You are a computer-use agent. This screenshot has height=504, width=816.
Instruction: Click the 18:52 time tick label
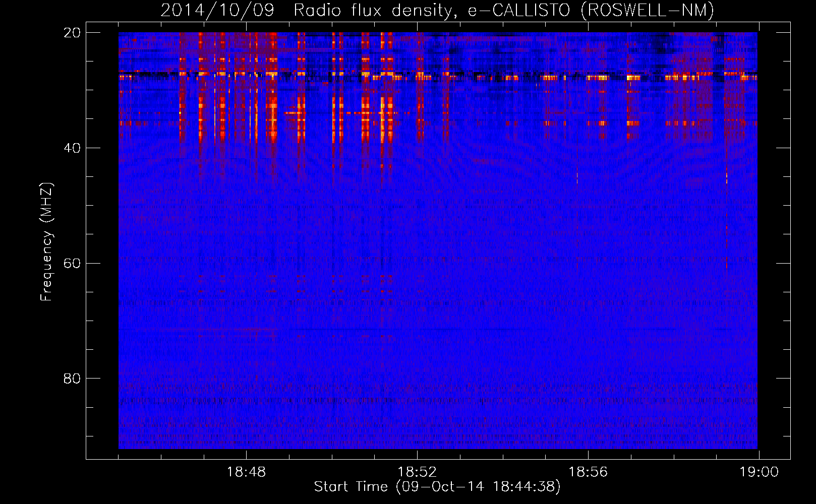417,472
